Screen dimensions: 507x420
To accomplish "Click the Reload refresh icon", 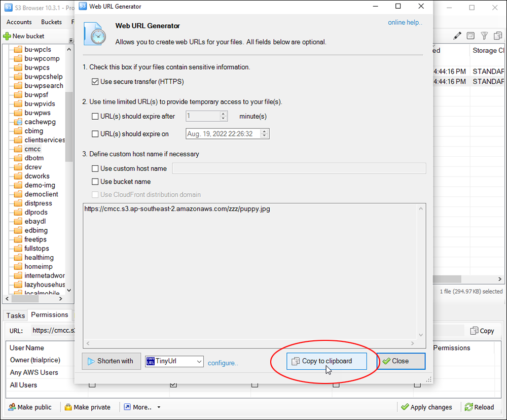I will (468, 407).
